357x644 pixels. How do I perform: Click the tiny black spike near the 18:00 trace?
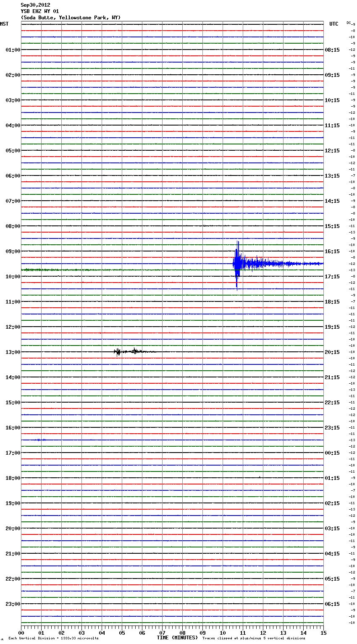[260, 477]
